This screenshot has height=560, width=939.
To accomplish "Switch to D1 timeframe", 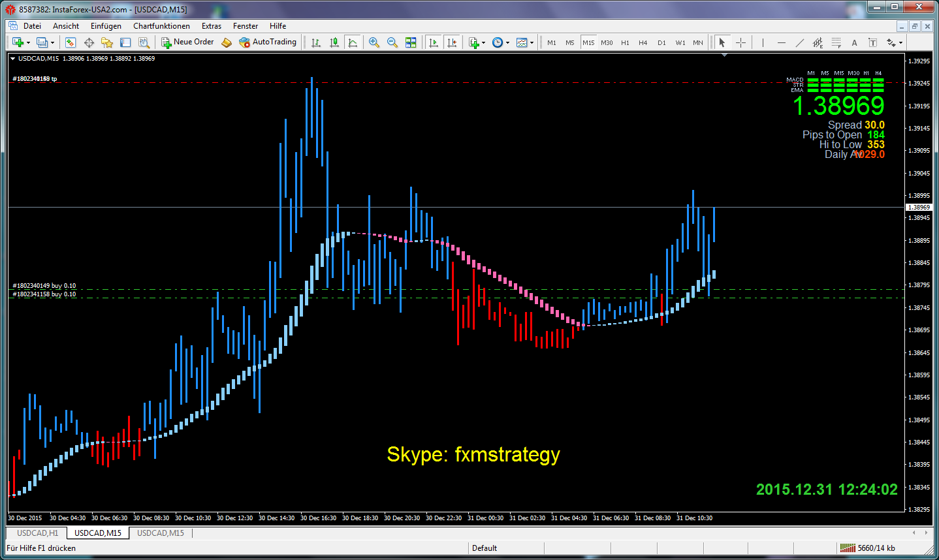I will pyautogui.click(x=661, y=42).
